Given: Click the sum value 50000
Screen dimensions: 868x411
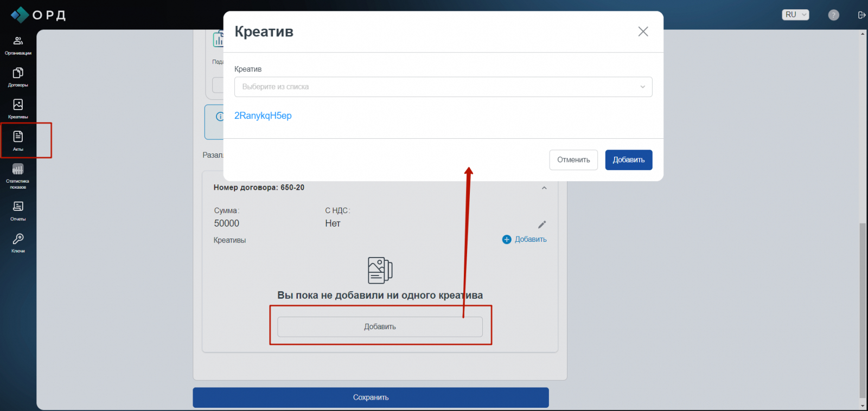Looking at the screenshot, I should tap(226, 223).
